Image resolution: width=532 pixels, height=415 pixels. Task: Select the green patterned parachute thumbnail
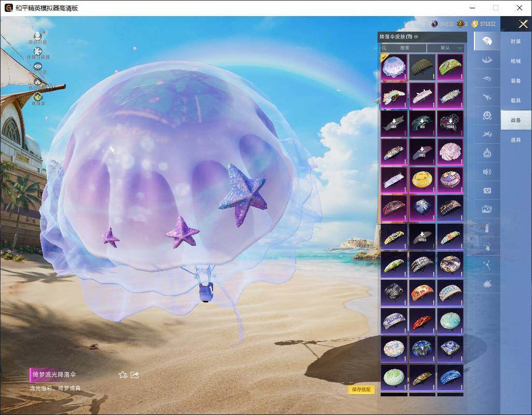[x=450, y=67]
